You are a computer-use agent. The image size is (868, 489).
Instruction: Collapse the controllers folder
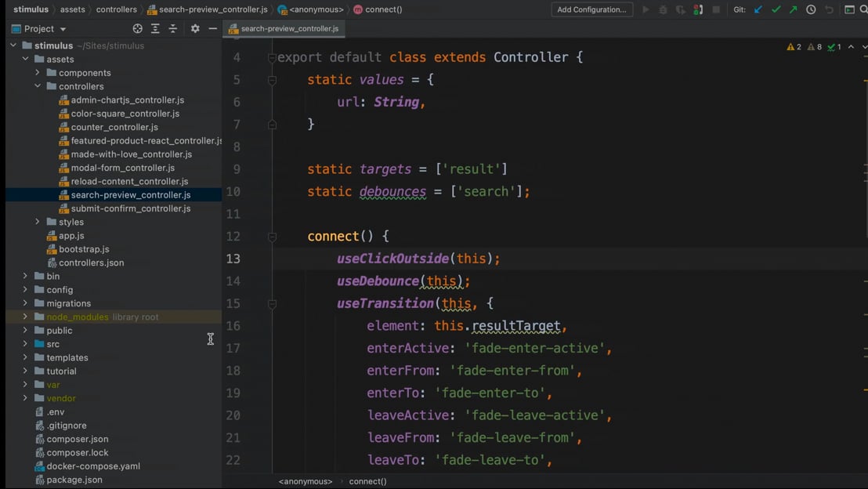coord(38,86)
